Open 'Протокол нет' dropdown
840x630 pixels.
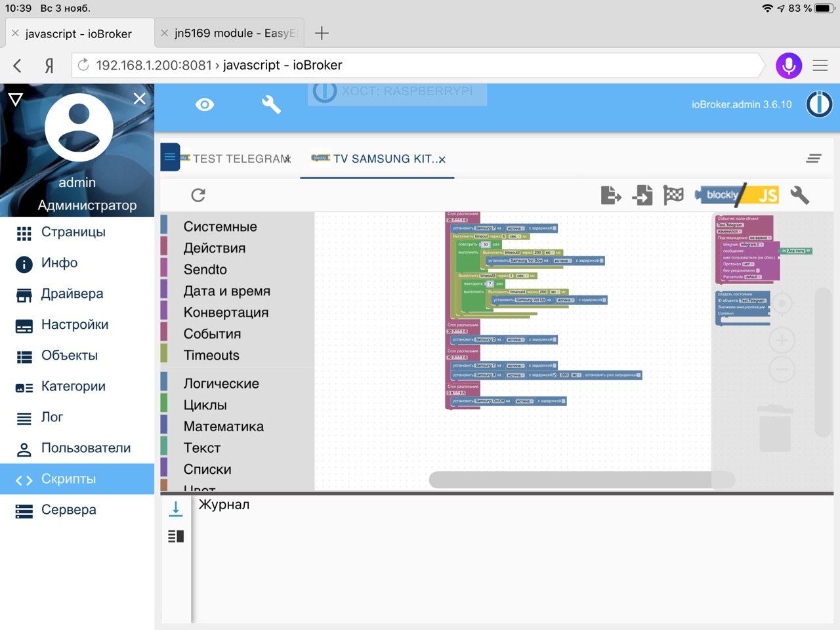[748, 264]
